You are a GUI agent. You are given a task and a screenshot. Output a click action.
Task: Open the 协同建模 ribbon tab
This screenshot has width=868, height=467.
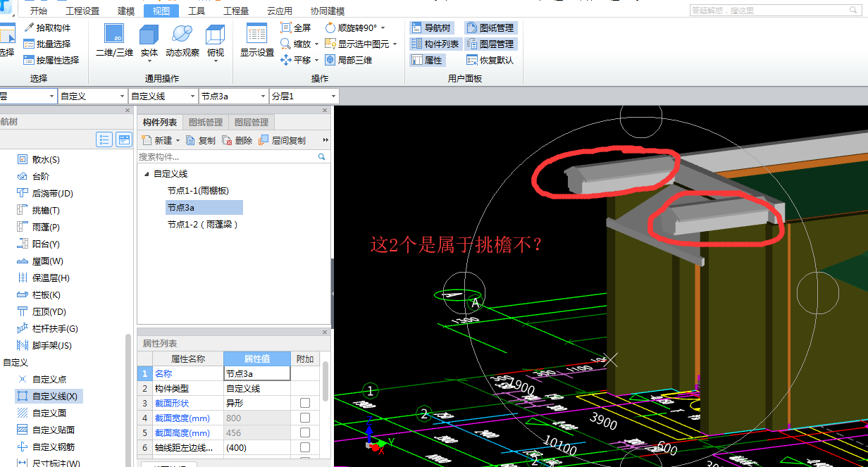pos(328,11)
